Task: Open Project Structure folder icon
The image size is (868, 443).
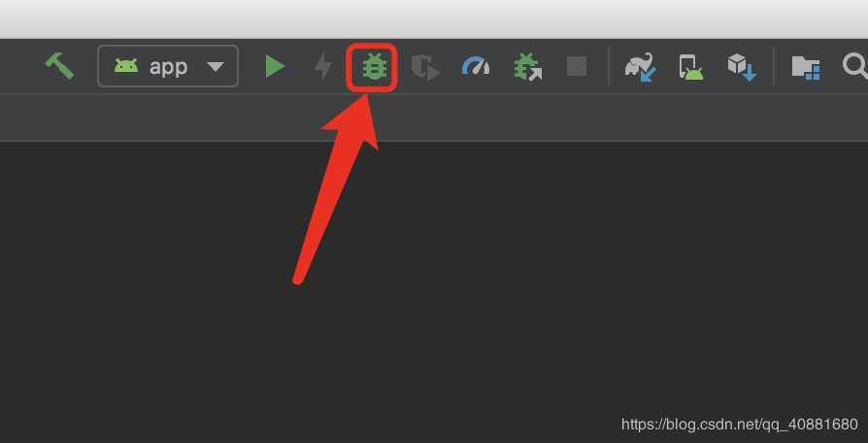Action: point(806,68)
